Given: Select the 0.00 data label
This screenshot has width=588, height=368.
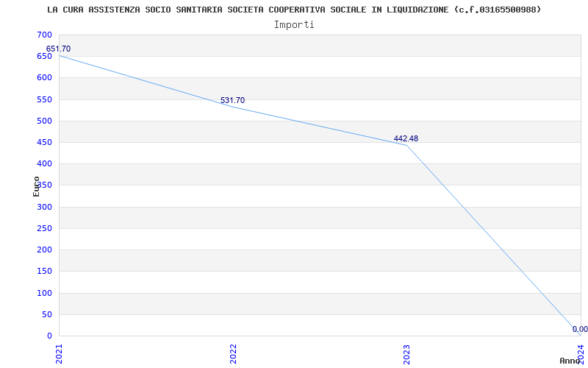Looking at the screenshot, I should click(x=580, y=329).
